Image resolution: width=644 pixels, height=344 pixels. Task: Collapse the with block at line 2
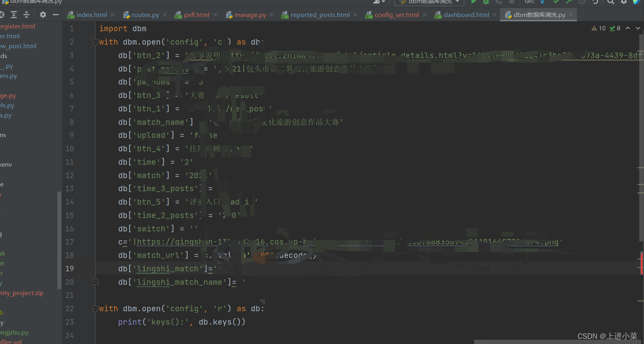(95, 42)
